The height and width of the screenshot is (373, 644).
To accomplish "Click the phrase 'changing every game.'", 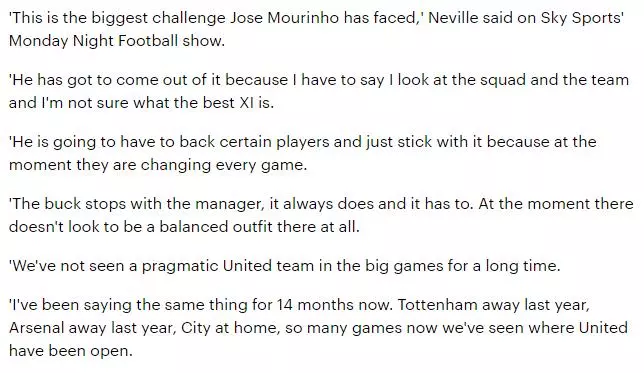I will (x=224, y=165).
